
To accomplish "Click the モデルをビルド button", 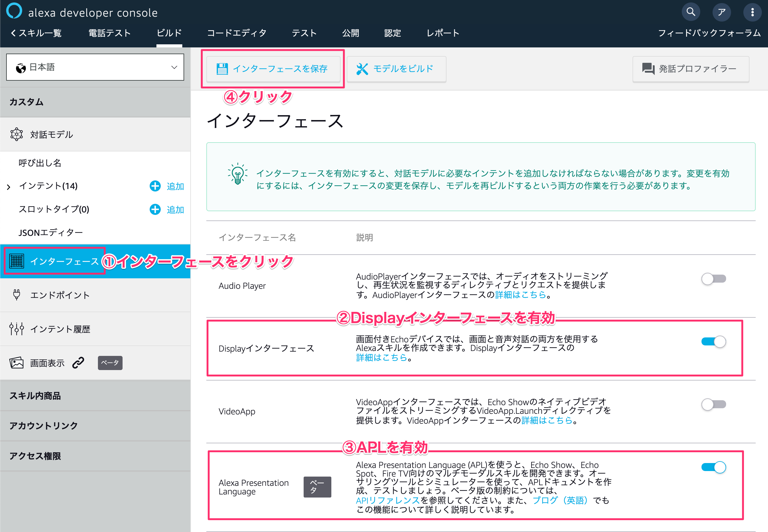I will 396,69.
